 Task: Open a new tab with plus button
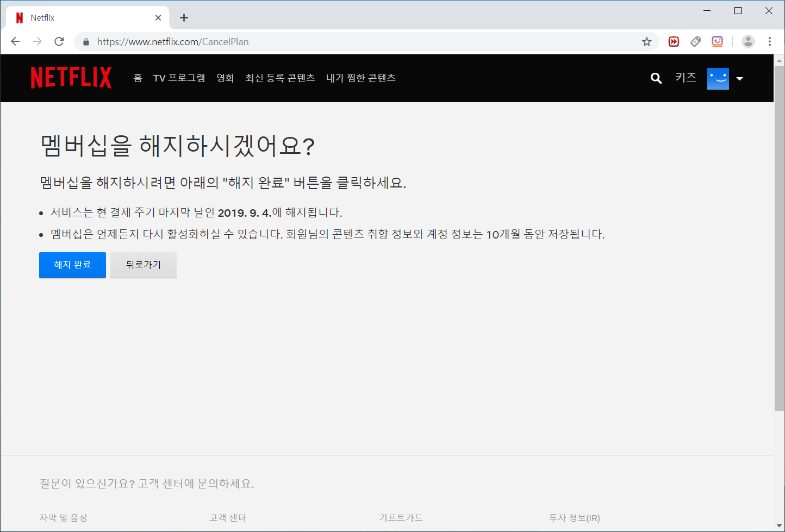tap(184, 18)
